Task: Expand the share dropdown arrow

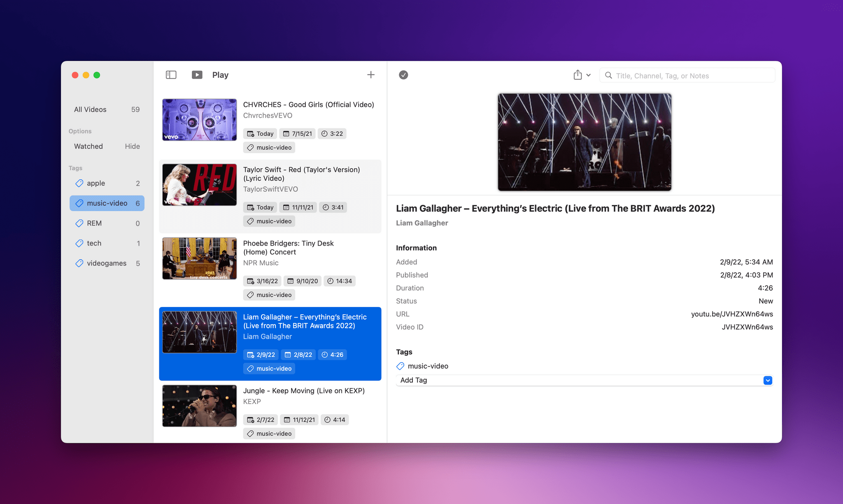Action: tap(588, 75)
